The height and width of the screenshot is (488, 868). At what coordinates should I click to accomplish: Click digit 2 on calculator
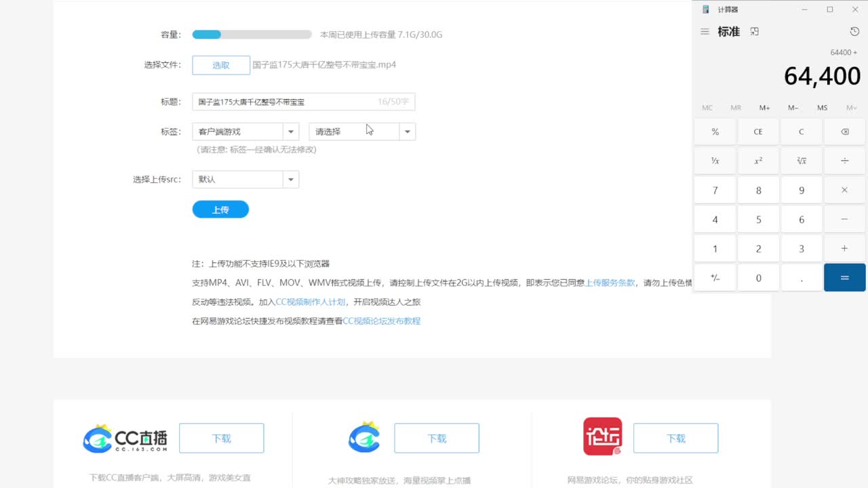click(758, 248)
